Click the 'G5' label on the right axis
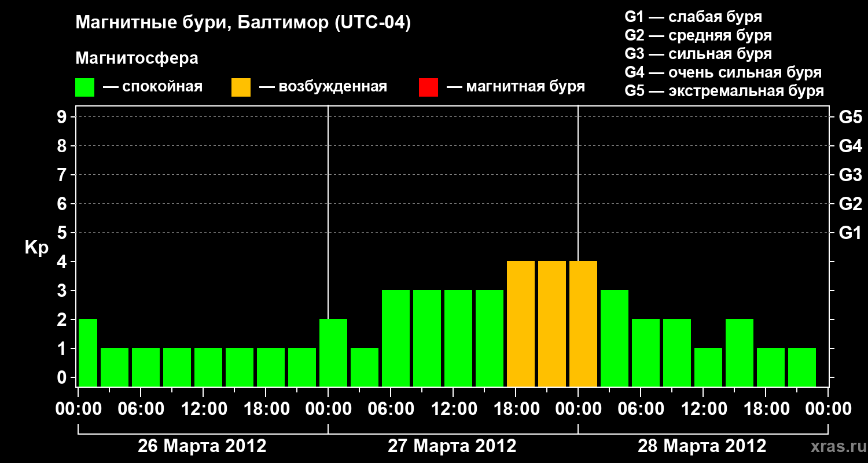 click(x=850, y=117)
